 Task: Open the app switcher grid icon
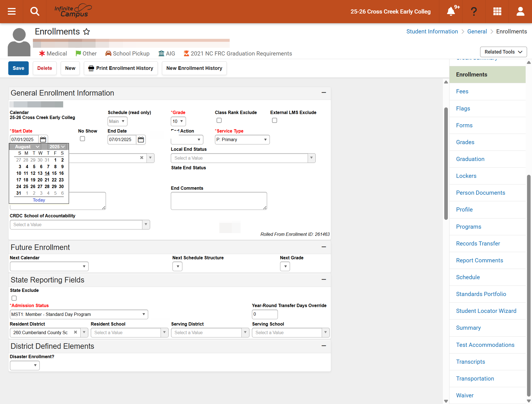[x=497, y=11]
